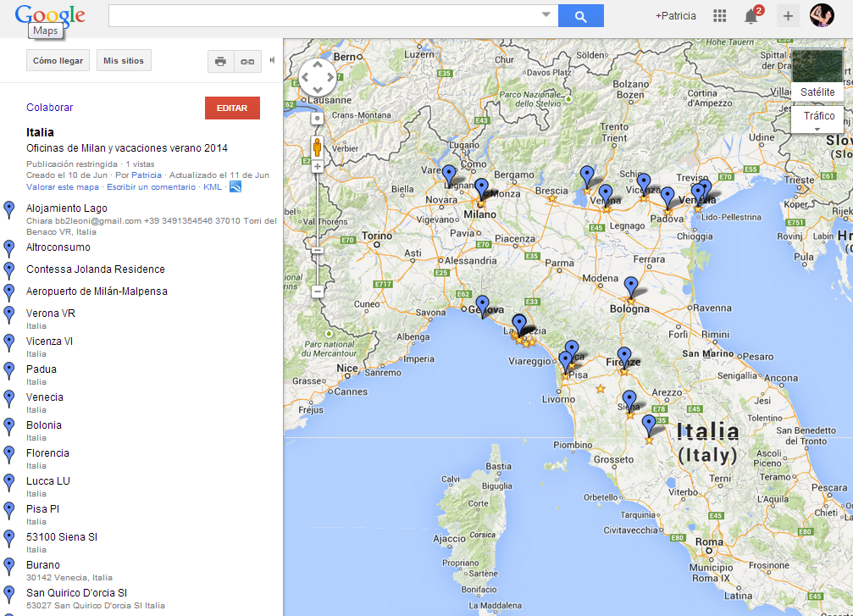Click the blue search button
The width and height of the screenshot is (853, 616).
(x=580, y=16)
